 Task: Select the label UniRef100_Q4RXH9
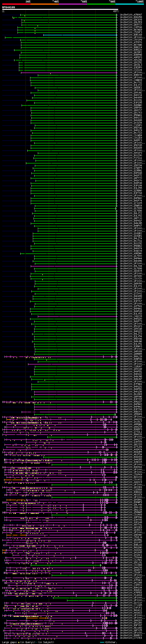pos(131,352)
